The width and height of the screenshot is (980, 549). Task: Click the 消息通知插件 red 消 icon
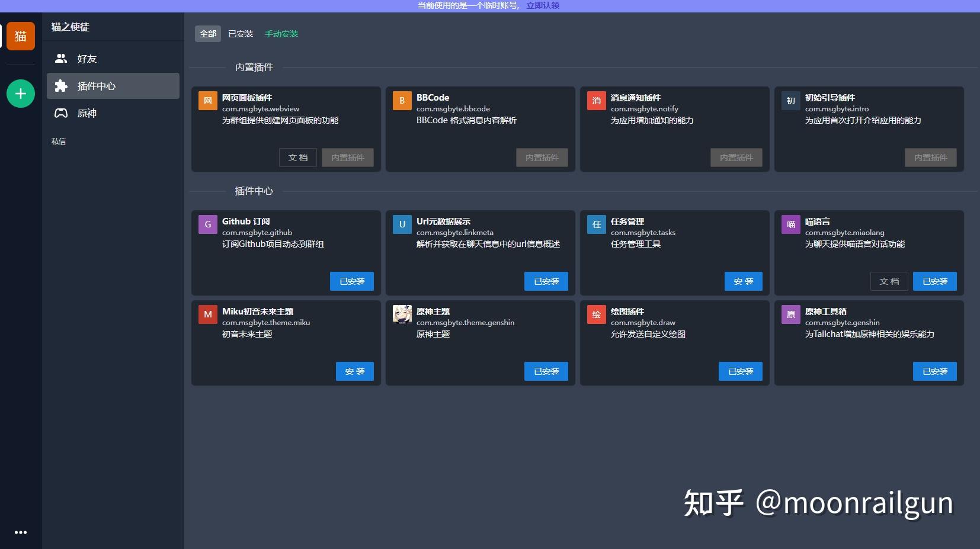(597, 101)
